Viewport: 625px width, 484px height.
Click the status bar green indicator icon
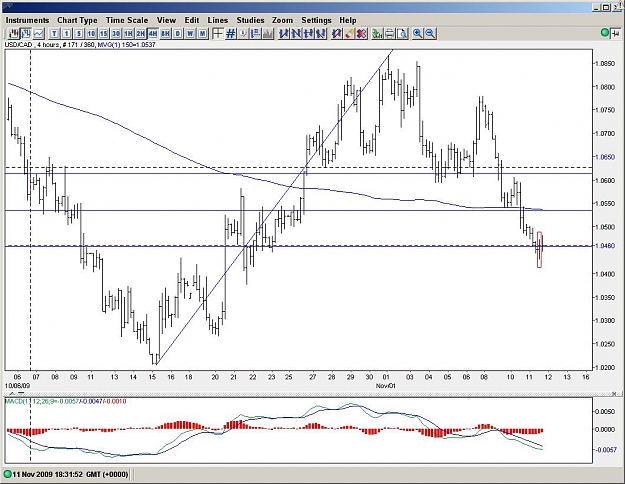[7, 474]
